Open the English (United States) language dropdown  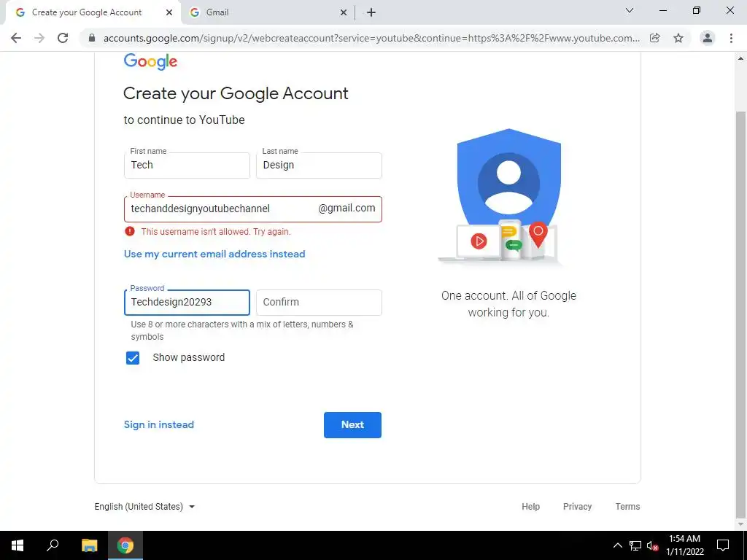(x=145, y=506)
